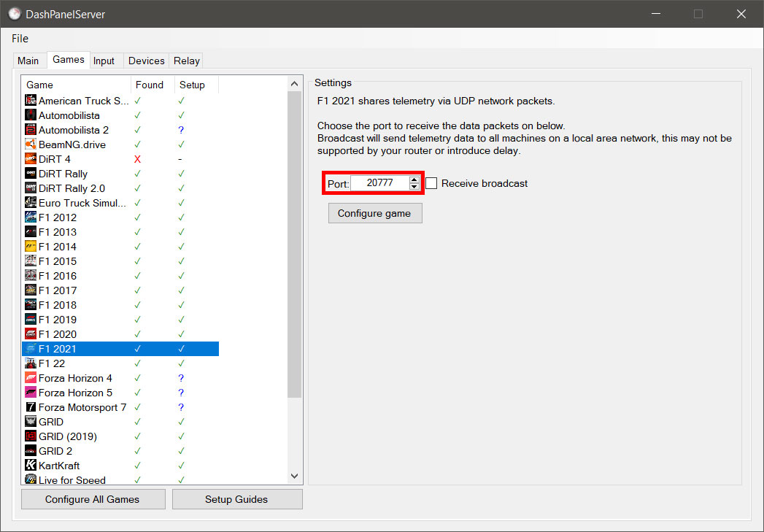The height and width of the screenshot is (532, 764).
Task: Sort the list by Game column header
Action: click(x=77, y=85)
